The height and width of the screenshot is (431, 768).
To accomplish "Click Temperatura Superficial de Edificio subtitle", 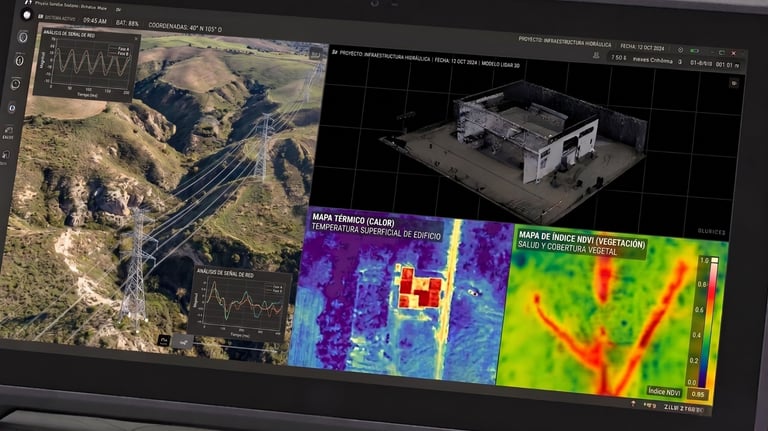I will (x=376, y=231).
